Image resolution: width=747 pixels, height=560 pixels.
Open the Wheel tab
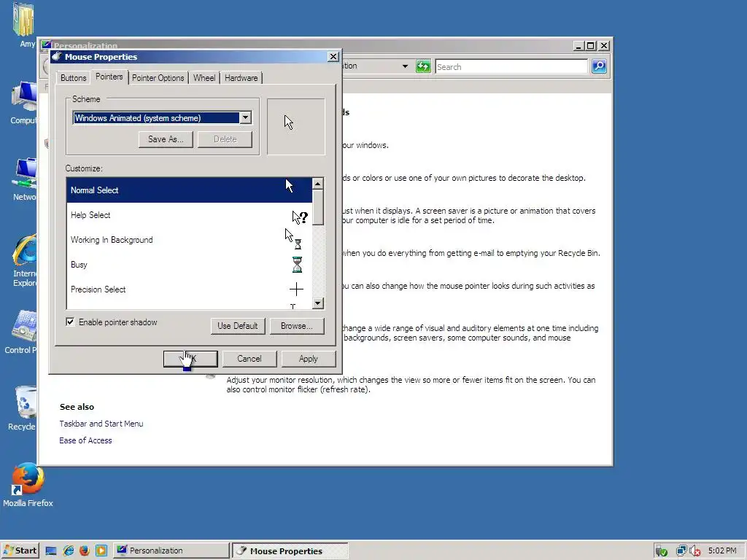pyautogui.click(x=204, y=77)
